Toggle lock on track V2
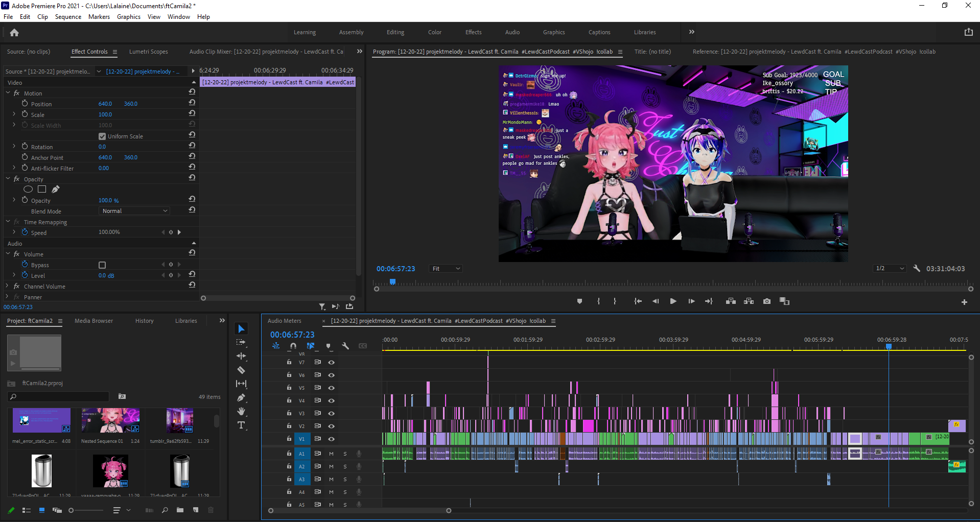 (x=289, y=426)
